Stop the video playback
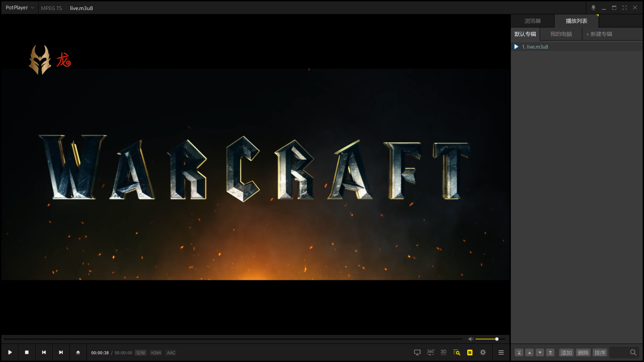The width and height of the screenshot is (644, 362). (x=27, y=352)
